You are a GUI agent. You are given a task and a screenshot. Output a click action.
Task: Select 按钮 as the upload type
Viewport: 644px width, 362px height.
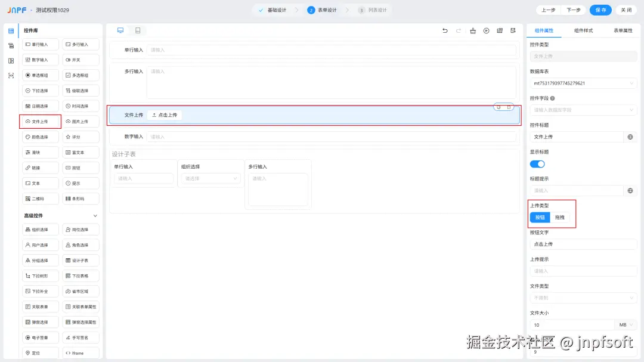click(x=540, y=217)
